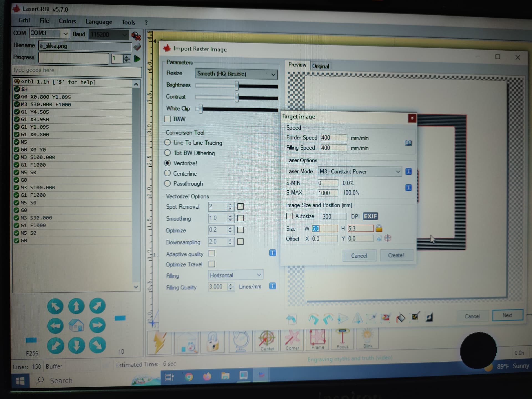The image size is (532, 399).
Task: Click the EXIF button beside DPI
Action: [x=370, y=216]
